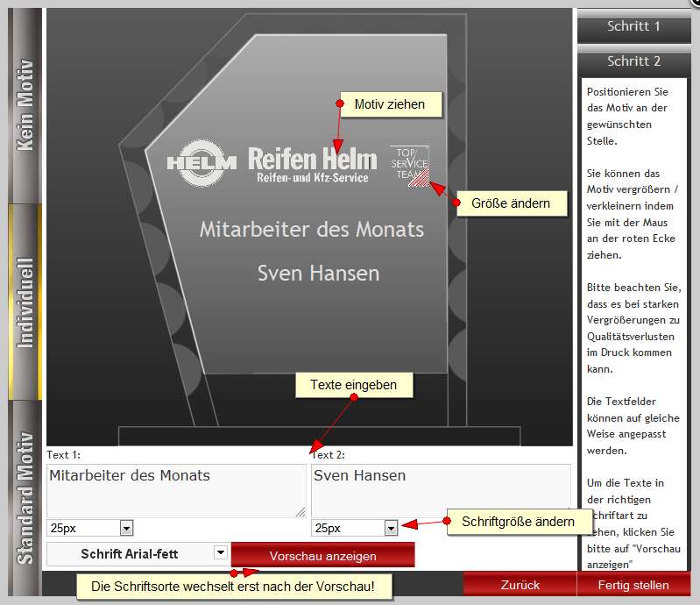Open the Standard Motiv tab

pos(25,498)
